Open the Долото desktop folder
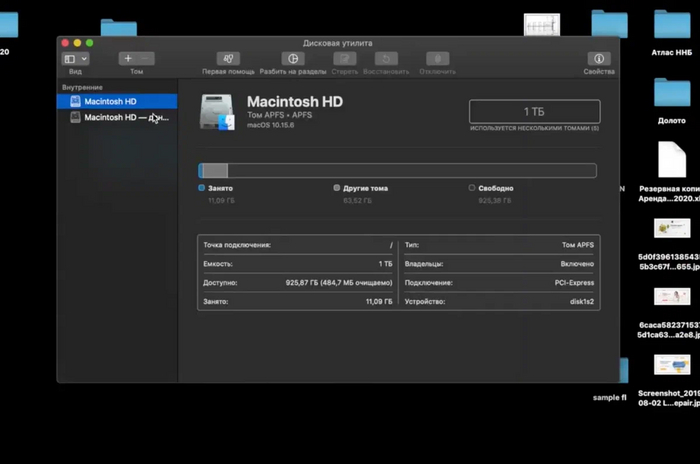This screenshot has width=700, height=464. click(x=672, y=93)
